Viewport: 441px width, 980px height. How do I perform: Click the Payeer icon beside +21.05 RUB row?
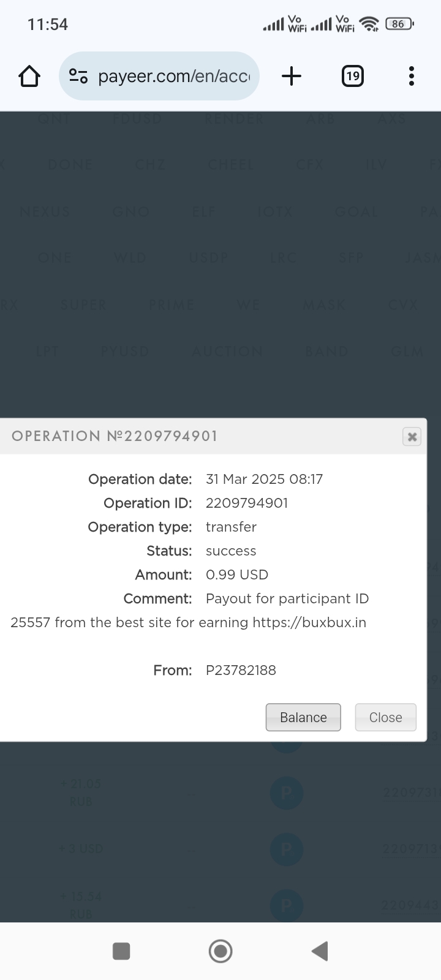pyautogui.click(x=286, y=793)
